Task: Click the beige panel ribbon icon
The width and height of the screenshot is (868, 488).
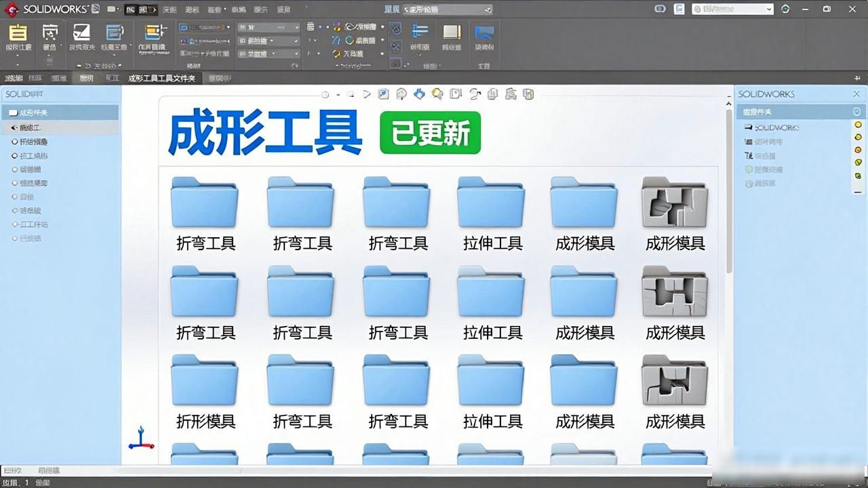Action: tap(452, 32)
